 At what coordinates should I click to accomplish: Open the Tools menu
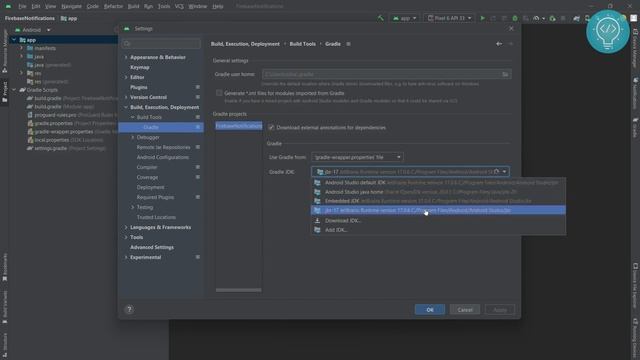tap(164, 6)
